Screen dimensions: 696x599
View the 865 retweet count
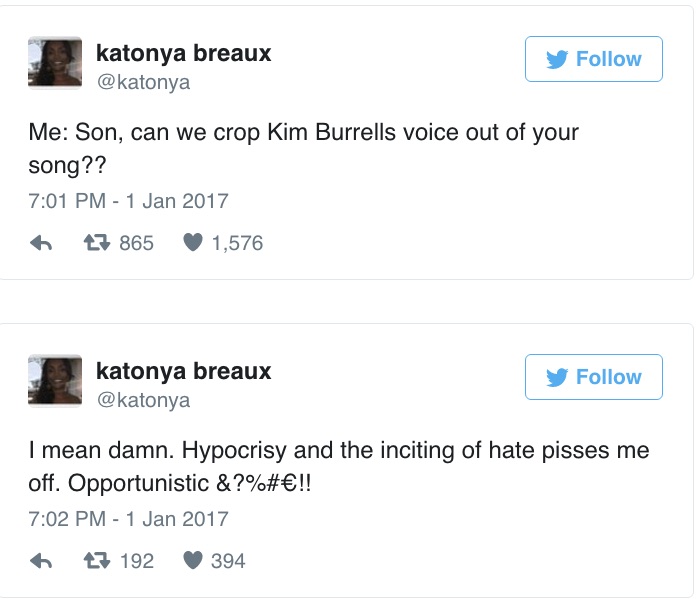[x=136, y=243]
